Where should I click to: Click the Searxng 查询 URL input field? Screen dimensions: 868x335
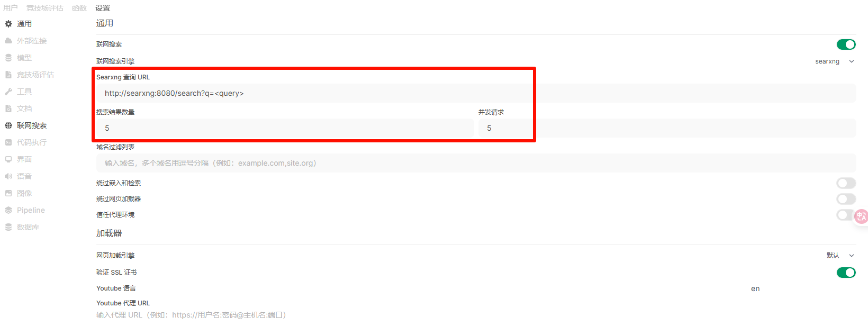[476, 93]
